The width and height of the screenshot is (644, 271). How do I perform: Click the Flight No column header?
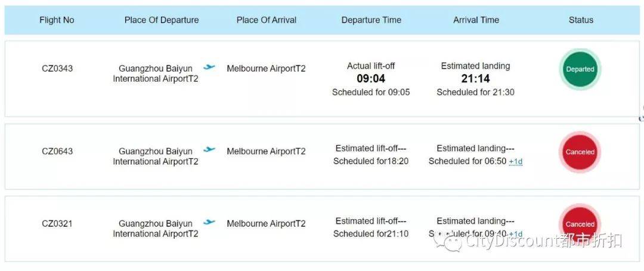pos(57,20)
